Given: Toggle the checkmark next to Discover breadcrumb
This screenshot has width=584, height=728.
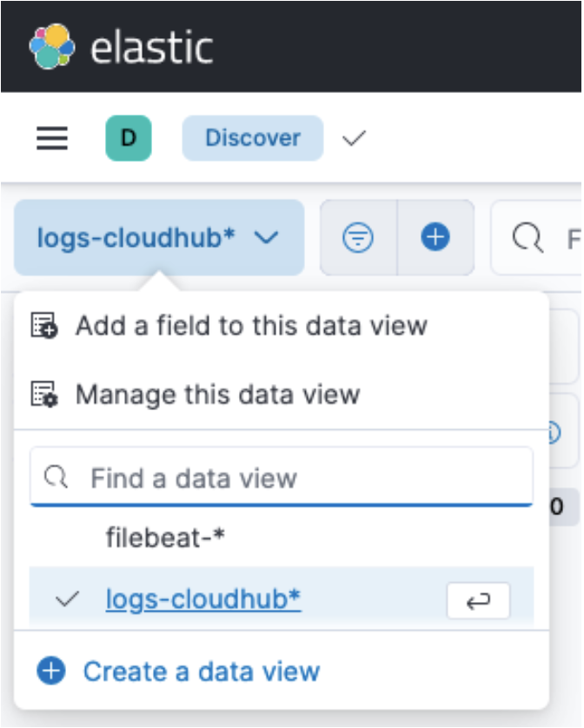Looking at the screenshot, I should point(353,137).
